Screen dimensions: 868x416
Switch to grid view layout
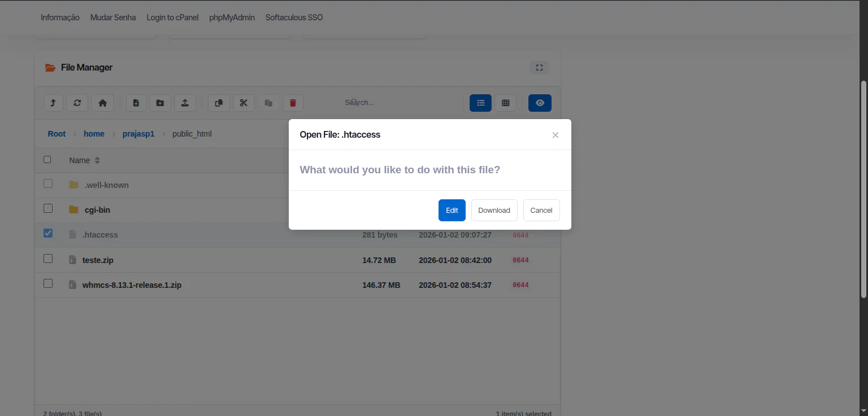click(x=506, y=103)
